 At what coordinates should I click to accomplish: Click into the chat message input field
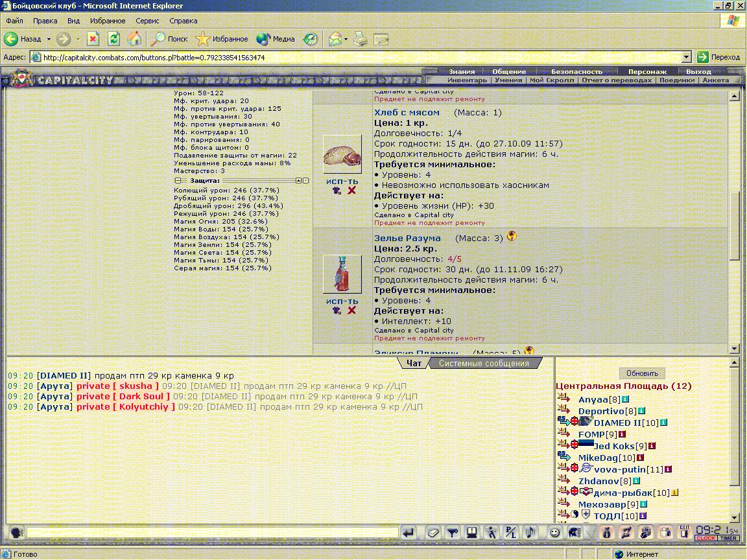point(213,532)
